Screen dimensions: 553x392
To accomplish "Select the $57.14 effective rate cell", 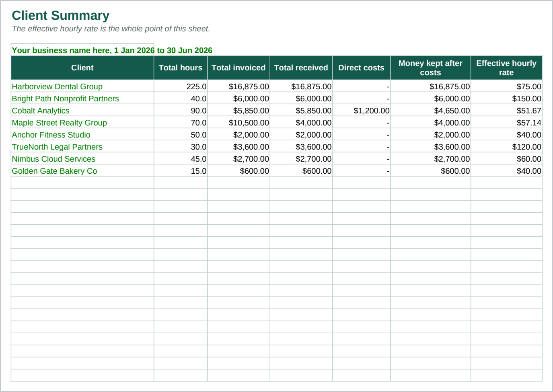I will (x=506, y=123).
